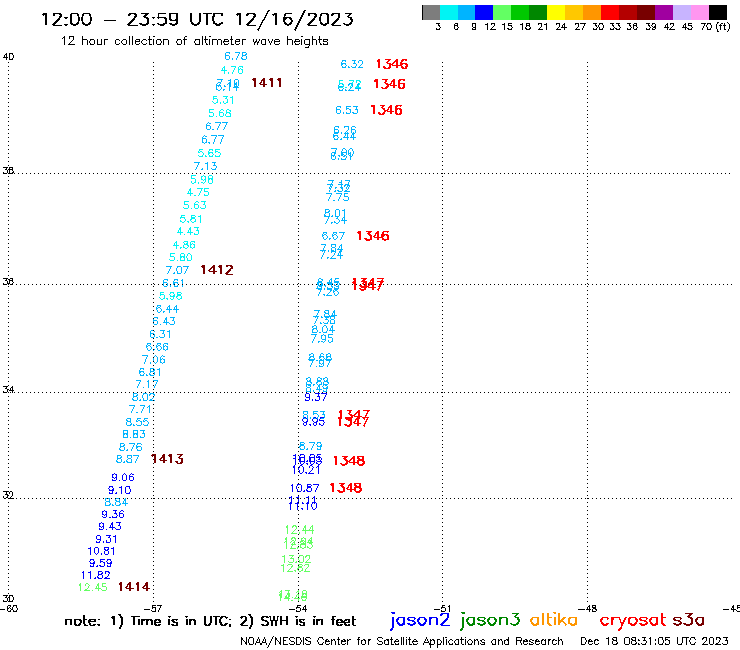
Task: Click the time marker "1413"
Action: pyautogui.click(x=167, y=459)
